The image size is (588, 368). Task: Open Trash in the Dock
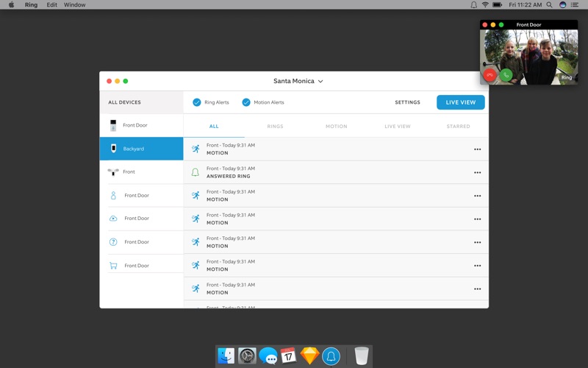coord(362,355)
